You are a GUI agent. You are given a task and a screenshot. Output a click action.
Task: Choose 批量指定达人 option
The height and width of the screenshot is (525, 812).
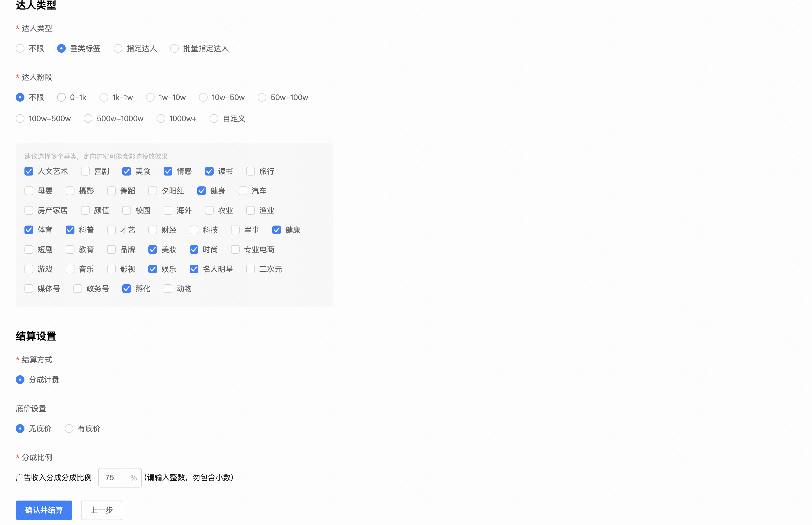pos(174,48)
